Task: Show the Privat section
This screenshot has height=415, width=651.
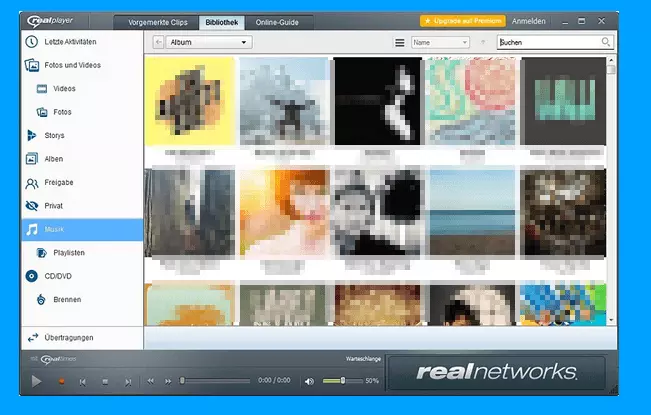Action: (x=82, y=206)
